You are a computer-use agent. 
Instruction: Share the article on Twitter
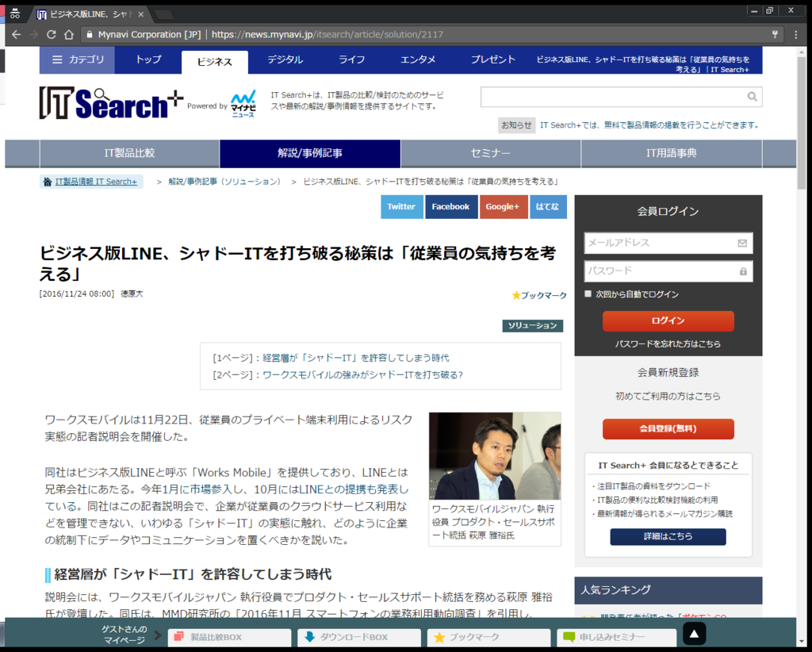(x=402, y=207)
